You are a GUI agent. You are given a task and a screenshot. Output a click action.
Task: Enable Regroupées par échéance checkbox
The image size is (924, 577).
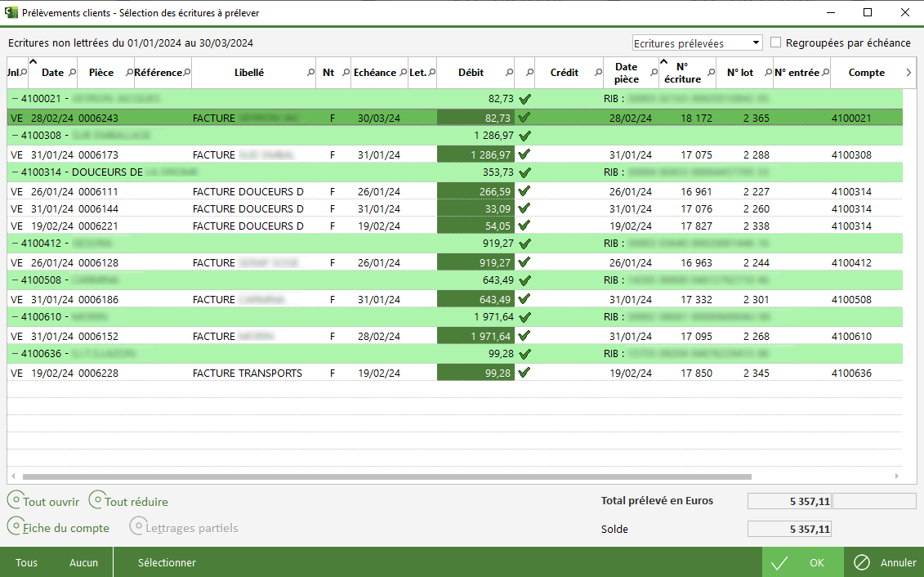coord(776,42)
